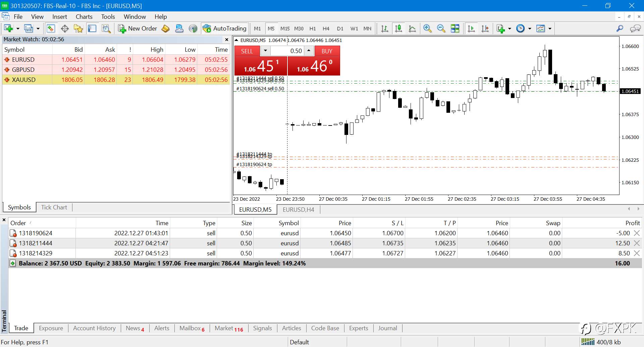This screenshot has width=644, height=347.
Task: Click the 0.50 volume input field
Action: point(287,51)
